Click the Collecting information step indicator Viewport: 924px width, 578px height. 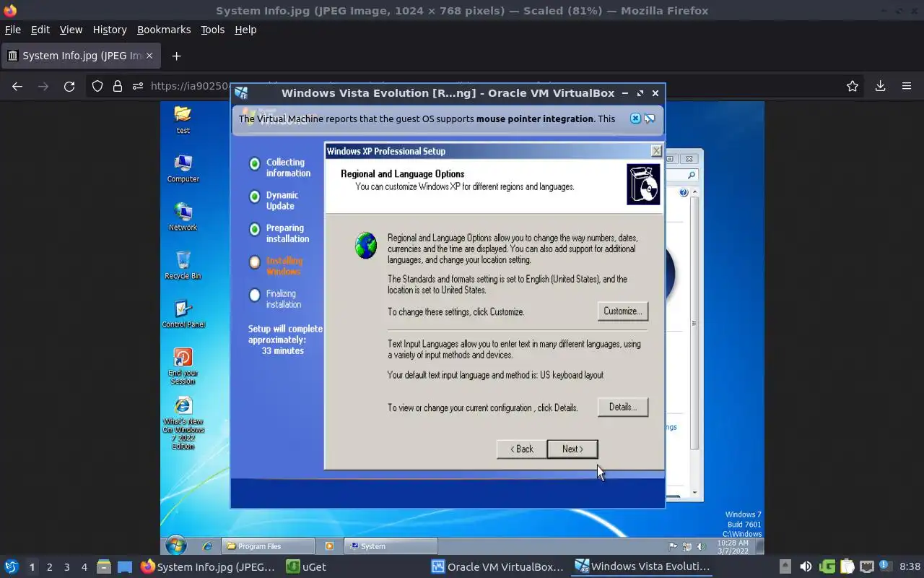pos(254,164)
